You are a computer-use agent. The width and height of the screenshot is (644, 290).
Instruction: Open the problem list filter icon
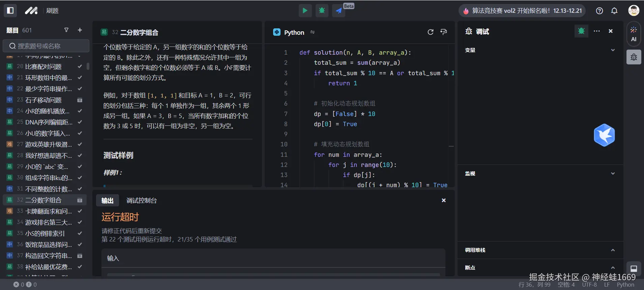tap(66, 30)
